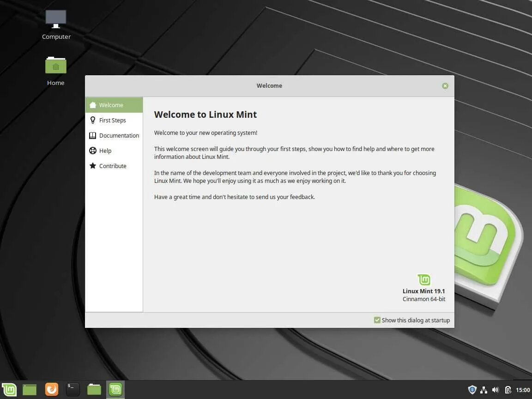
Task: Click the lightbulb icon beside First Steps
Action: pyautogui.click(x=93, y=120)
